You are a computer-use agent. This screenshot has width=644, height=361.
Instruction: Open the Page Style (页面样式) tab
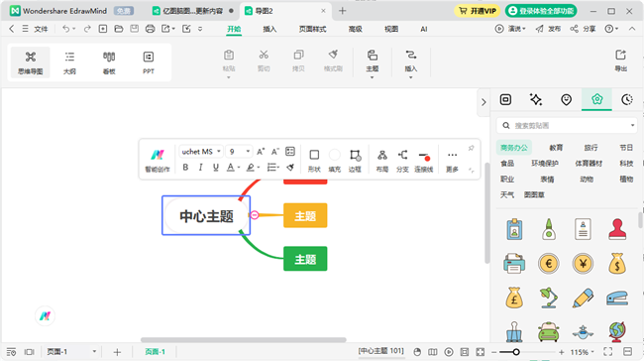coord(312,29)
